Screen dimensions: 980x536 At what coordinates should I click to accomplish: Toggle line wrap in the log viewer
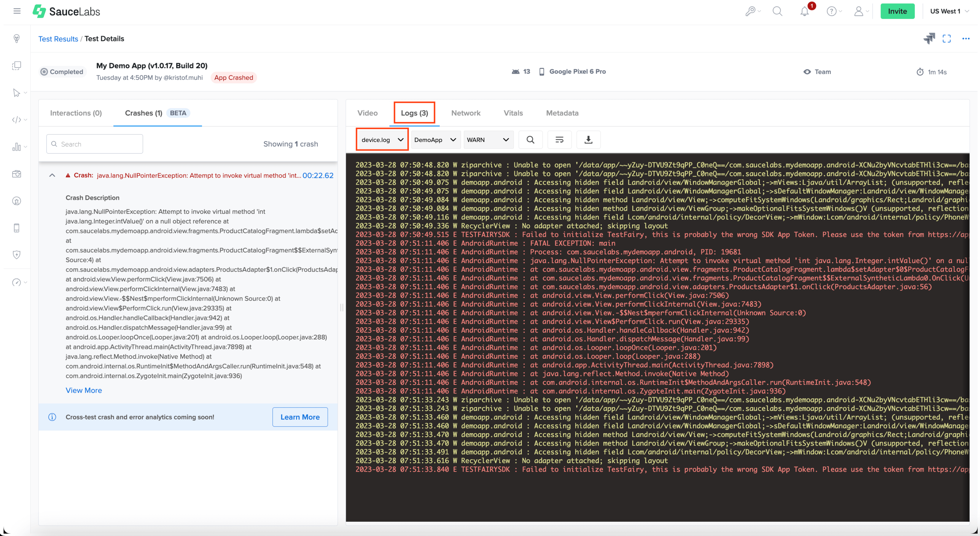tap(559, 140)
